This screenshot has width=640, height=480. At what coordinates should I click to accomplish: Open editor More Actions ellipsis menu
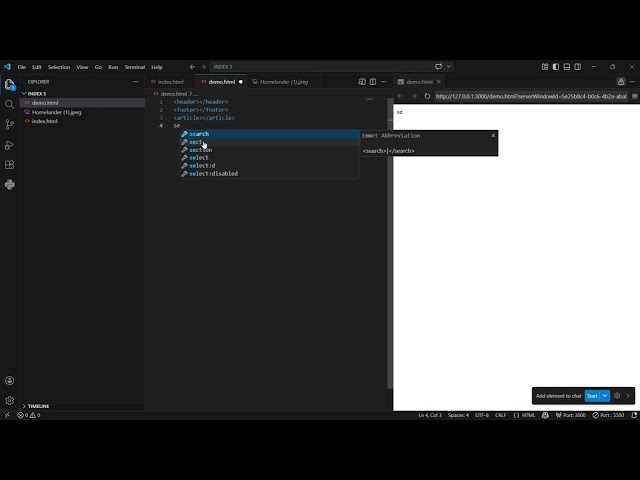(x=384, y=82)
